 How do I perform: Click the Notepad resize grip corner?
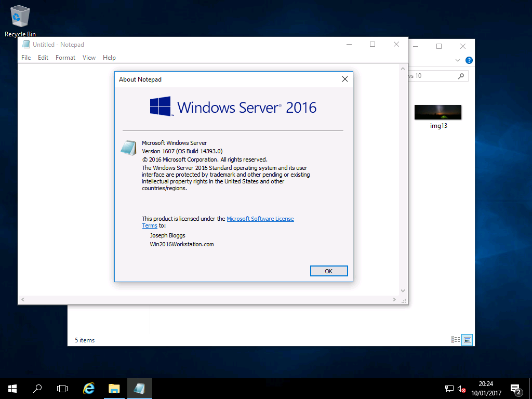404,301
